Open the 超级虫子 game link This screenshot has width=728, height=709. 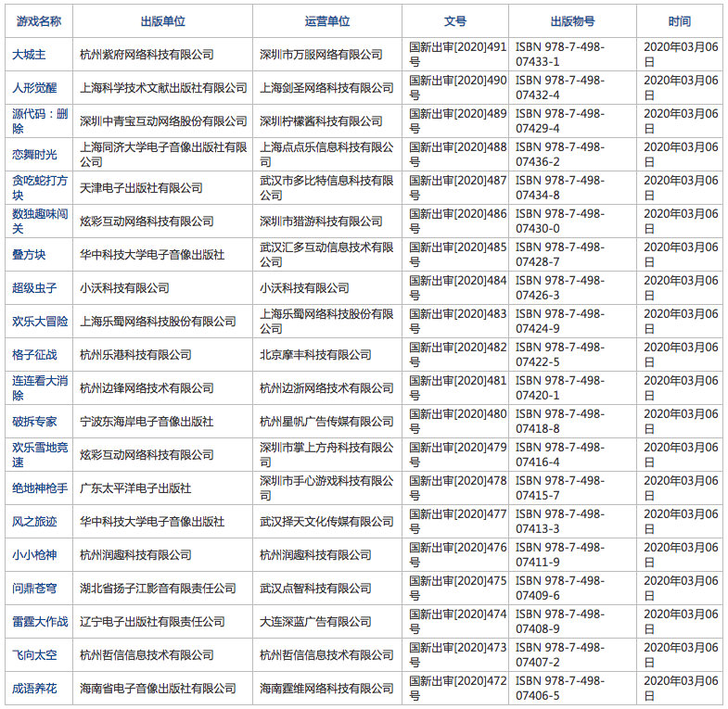point(34,288)
